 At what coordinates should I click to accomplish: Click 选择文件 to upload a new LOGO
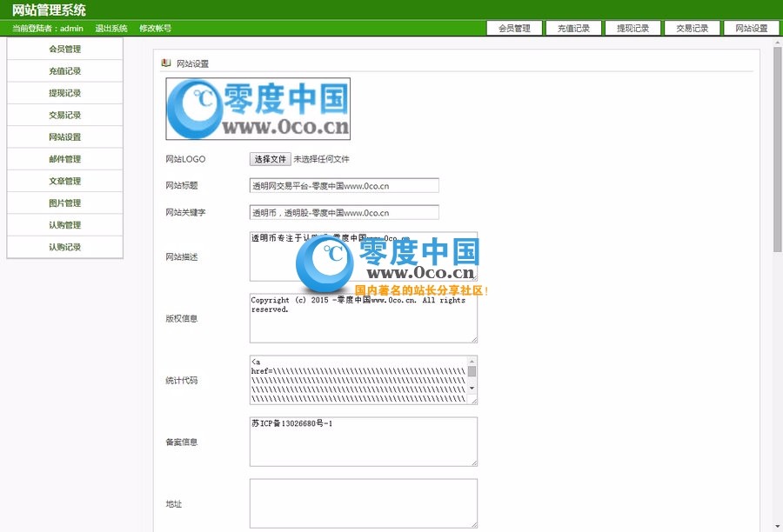coord(269,159)
